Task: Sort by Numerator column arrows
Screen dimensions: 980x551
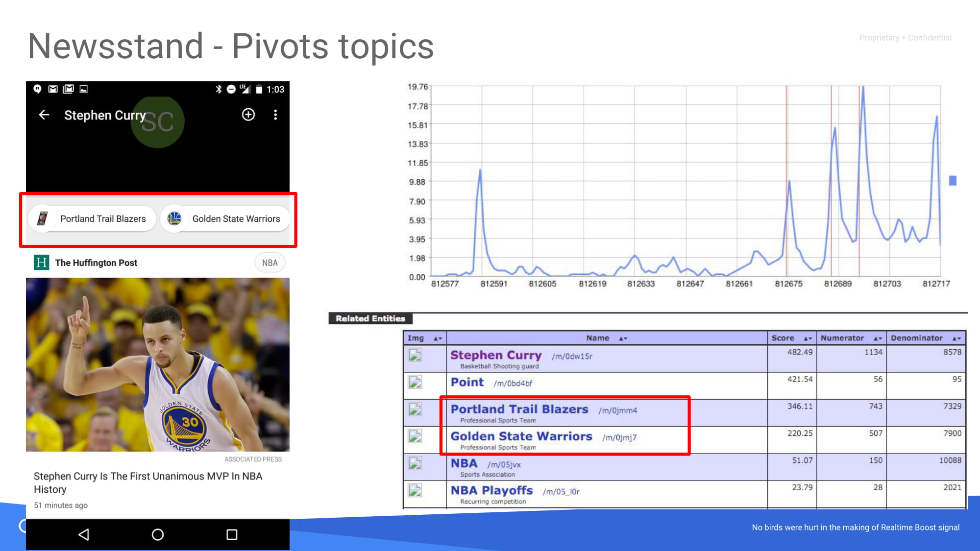Action: click(x=878, y=338)
